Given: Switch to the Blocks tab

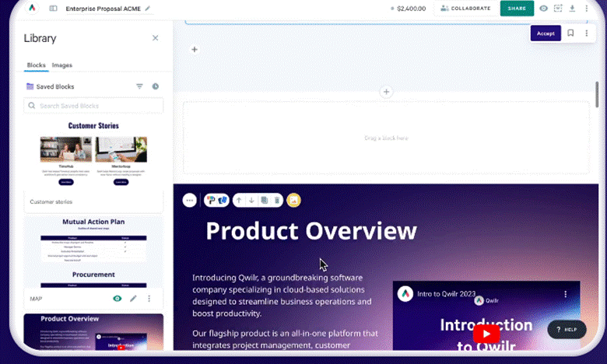Looking at the screenshot, I should 36,65.
